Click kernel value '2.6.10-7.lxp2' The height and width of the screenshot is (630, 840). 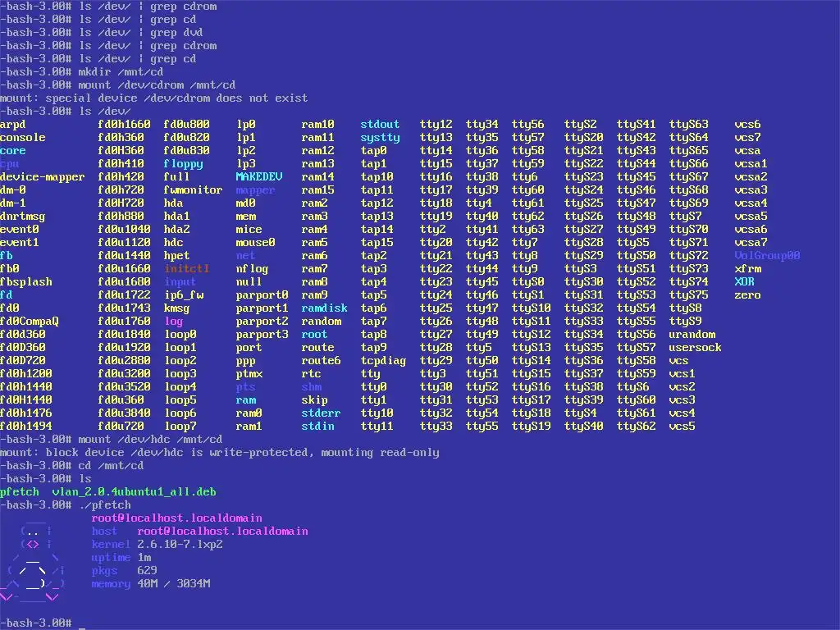180,545
